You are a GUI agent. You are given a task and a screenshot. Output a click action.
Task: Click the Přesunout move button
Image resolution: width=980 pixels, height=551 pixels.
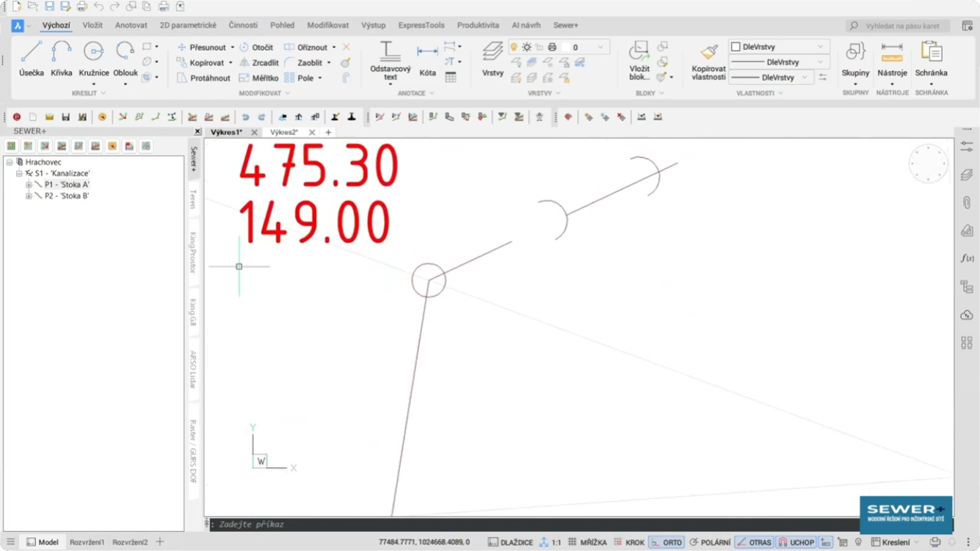[201, 47]
